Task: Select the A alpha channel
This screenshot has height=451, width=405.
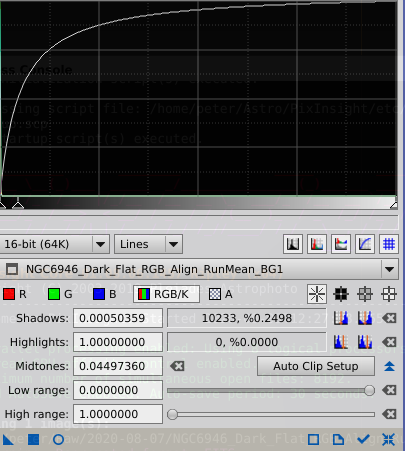Action: coord(220,294)
